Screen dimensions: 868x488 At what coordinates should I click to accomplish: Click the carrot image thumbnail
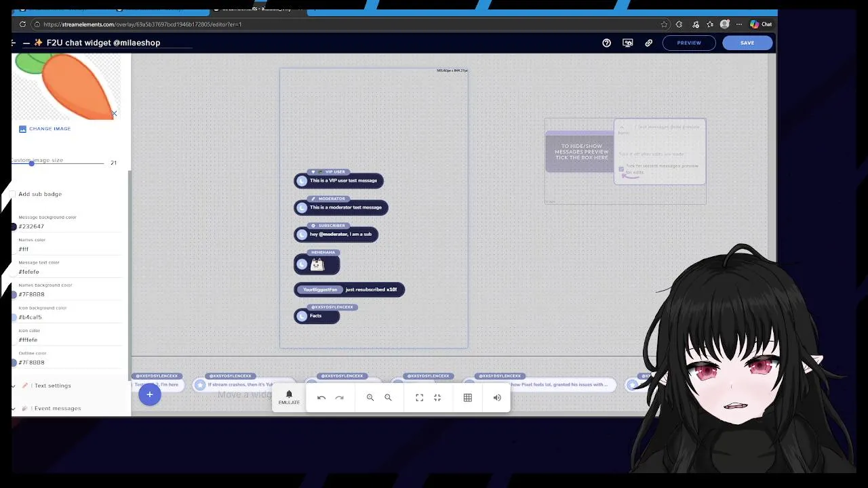pyautogui.click(x=66, y=87)
